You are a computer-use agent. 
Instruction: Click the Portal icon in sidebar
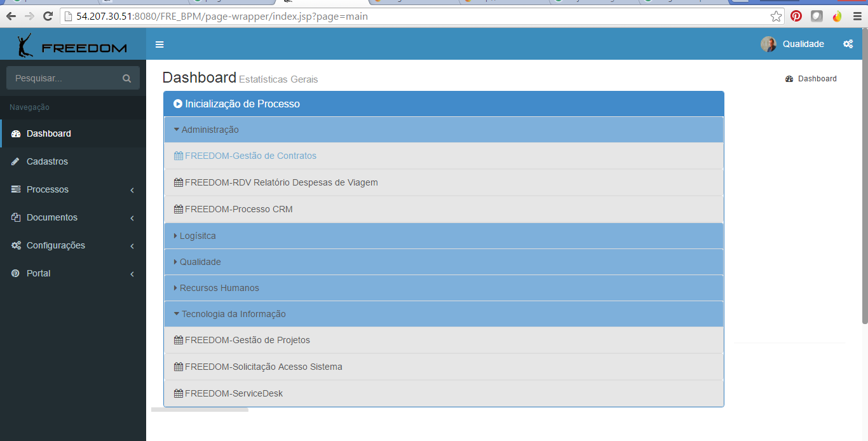[x=16, y=273]
